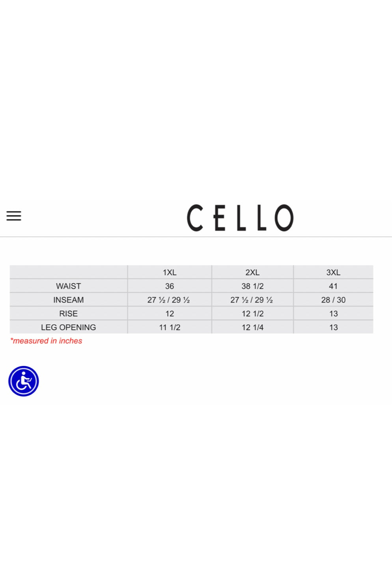Click the red "measured in inches" note
The width and height of the screenshot is (392, 588).
click(x=47, y=341)
